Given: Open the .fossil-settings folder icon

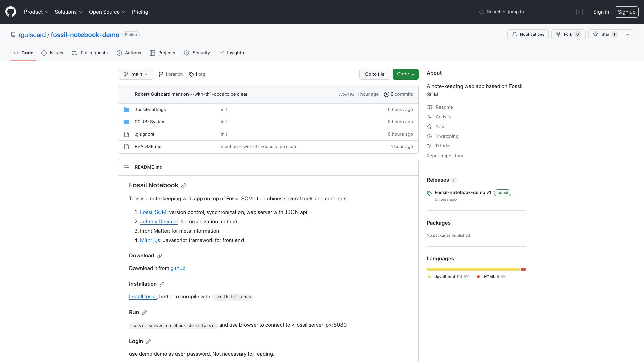Looking at the screenshot, I should [126, 110].
